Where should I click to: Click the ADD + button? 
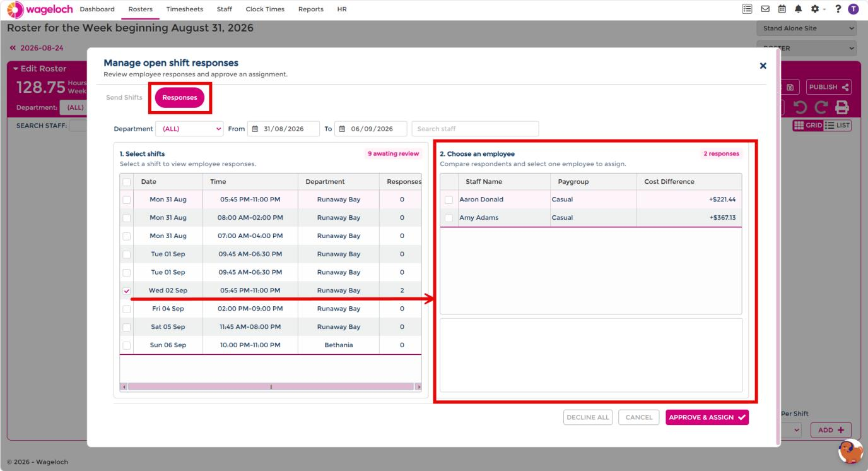[831, 430]
